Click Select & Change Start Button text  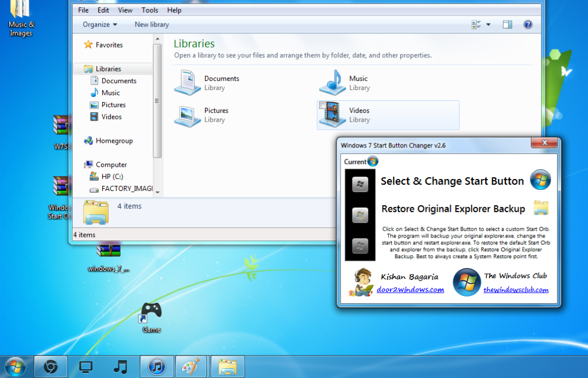[x=452, y=181]
